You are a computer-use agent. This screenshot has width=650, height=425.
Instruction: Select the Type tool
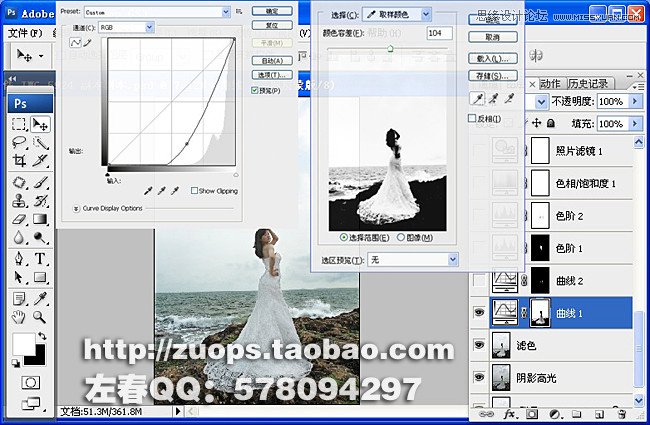click(x=40, y=259)
